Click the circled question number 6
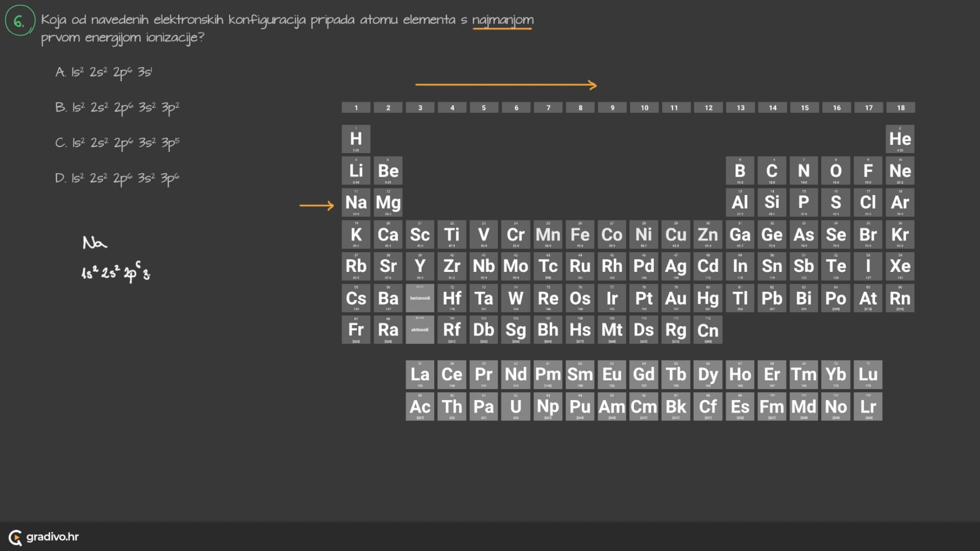This screenshot has width=980, height=551. [19, 21]
